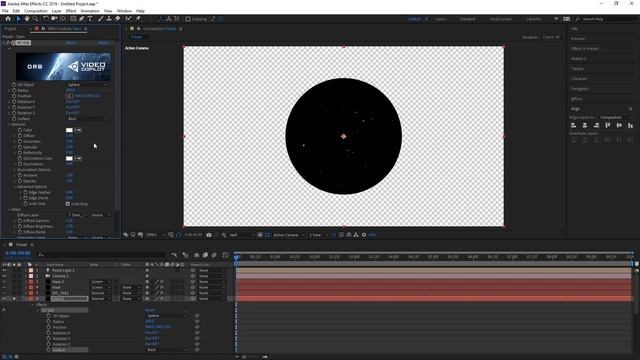Click the timeline graph editor icon
640x360 pixels.
[x=225, y=255]
